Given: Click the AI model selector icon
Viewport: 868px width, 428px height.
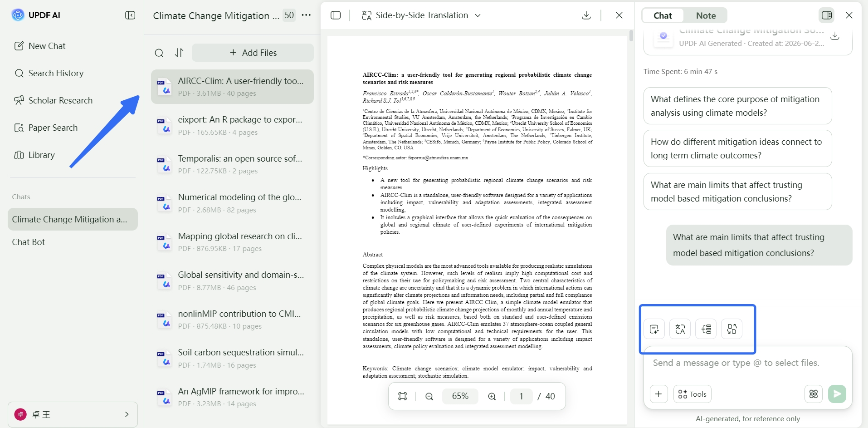Looking at the screenshot, I should 814,394.
